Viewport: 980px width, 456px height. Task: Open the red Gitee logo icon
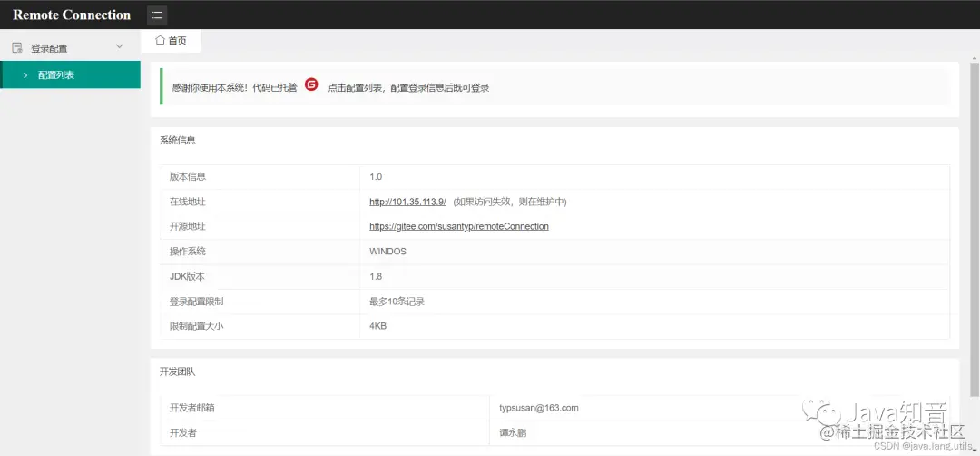coord(311,84)
